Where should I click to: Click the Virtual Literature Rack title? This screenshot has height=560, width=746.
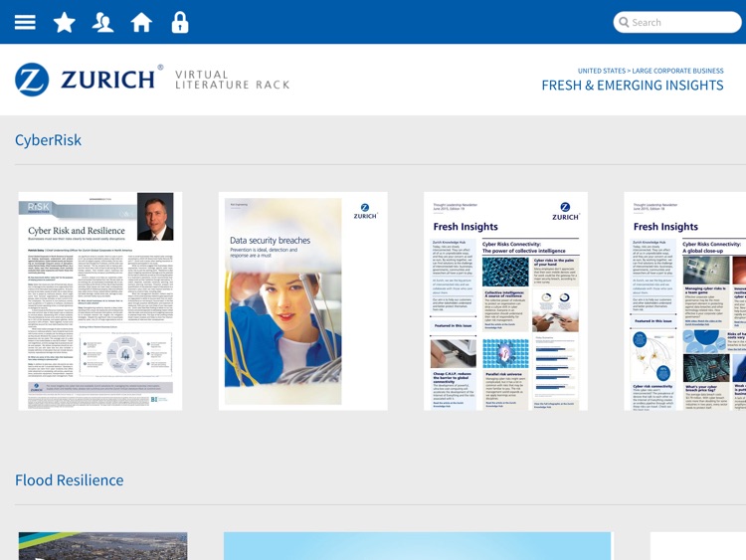(232, 80)
